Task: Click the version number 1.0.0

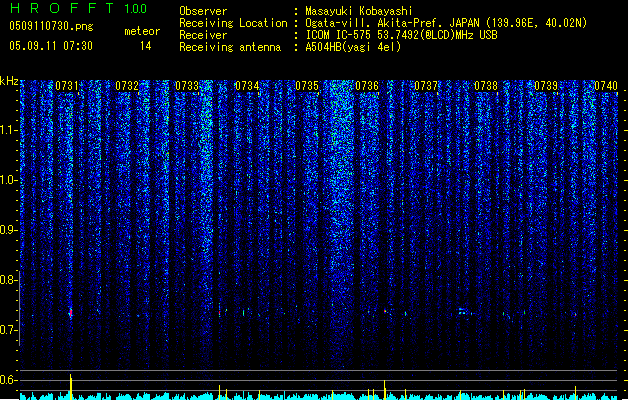Action: pyautogui.click(x=136, y=9)
